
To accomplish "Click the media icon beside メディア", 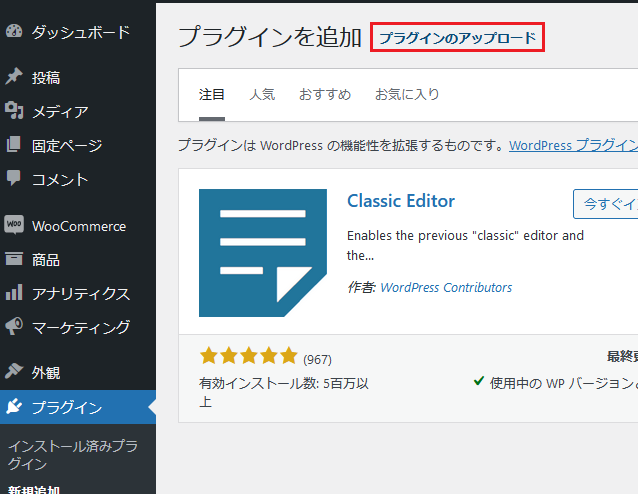I will (14, 110).
